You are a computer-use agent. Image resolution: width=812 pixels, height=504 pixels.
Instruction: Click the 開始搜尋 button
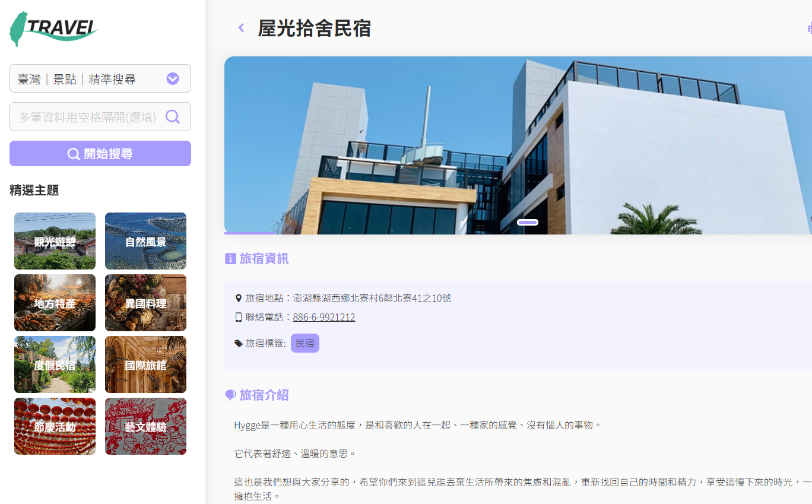pos(100,154)
